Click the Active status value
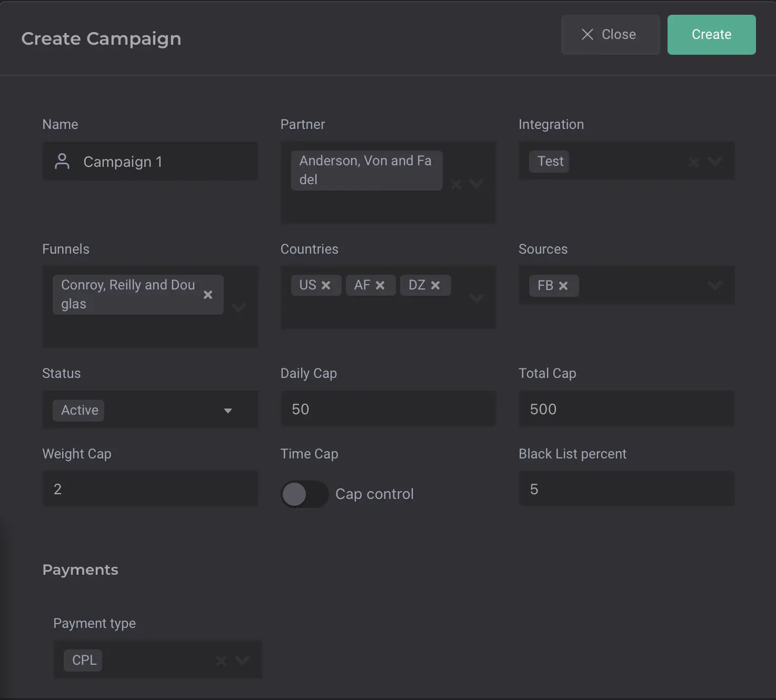Screen dimensions: 776x700 pos(78,411)
